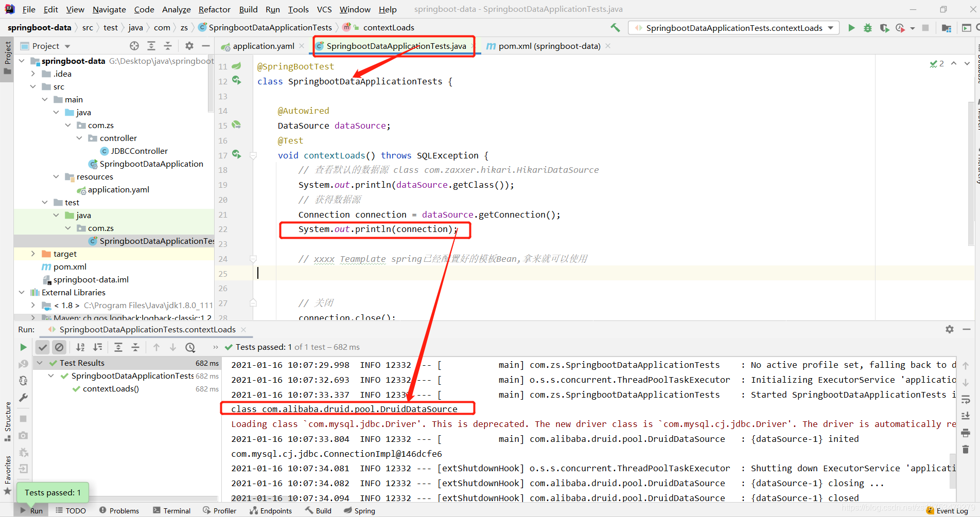Click the run gutter icon beside line 12
Image resolution: width=980 pixels, height=517 pixels.
click(x=236, y=80)
